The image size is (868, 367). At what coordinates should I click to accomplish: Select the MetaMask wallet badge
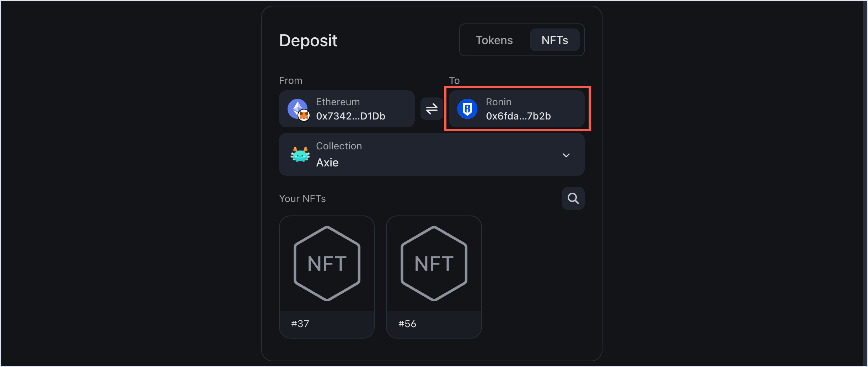(x=304, y=116)
